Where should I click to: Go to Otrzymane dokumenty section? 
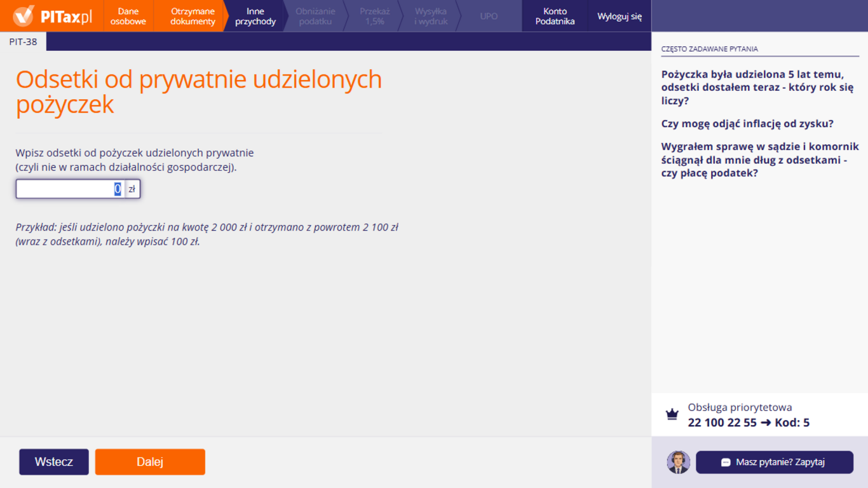pyautogui.click(x=193, y=15)
